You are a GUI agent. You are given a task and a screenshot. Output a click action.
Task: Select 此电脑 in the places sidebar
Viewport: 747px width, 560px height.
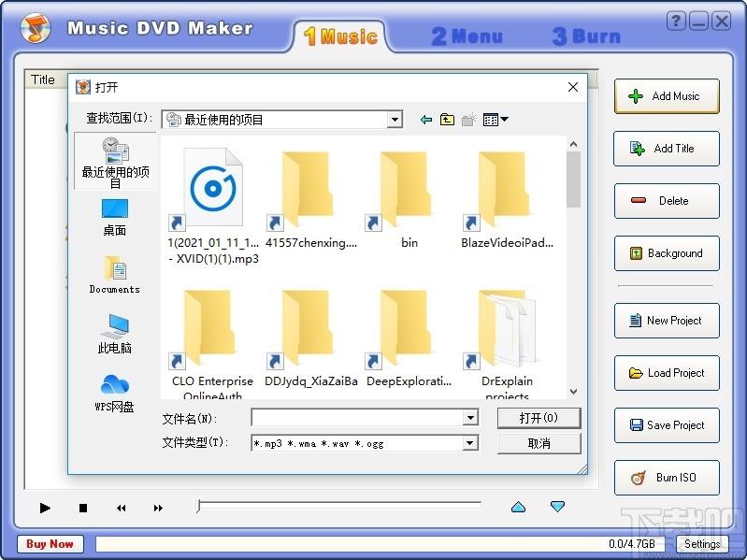pos(115,334)
